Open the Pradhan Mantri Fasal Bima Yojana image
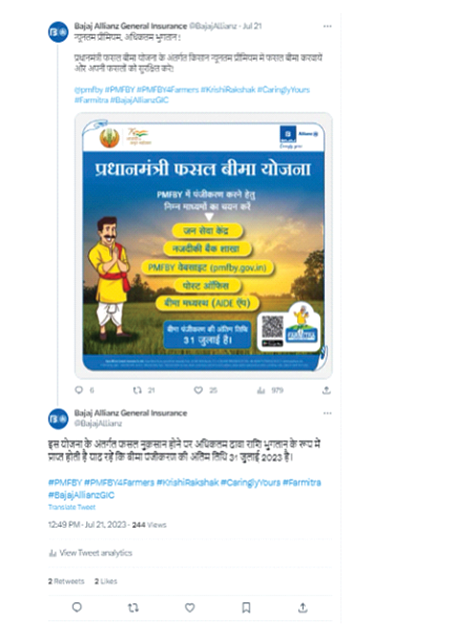 point(203,246)
